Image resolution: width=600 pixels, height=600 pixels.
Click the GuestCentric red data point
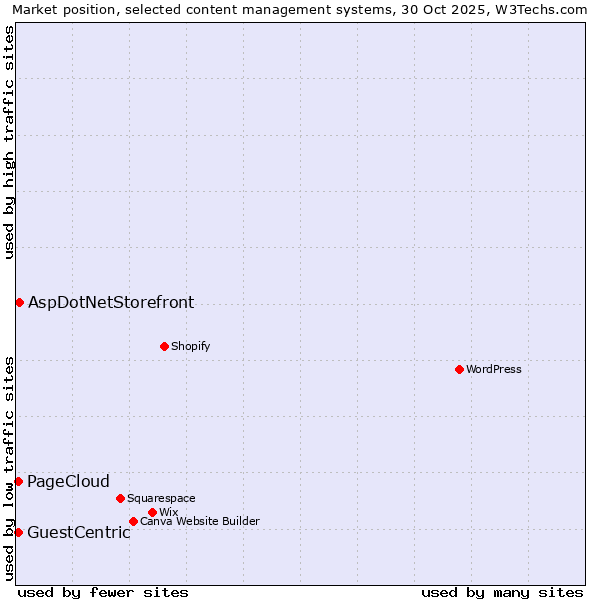click(x=18, y=532)
